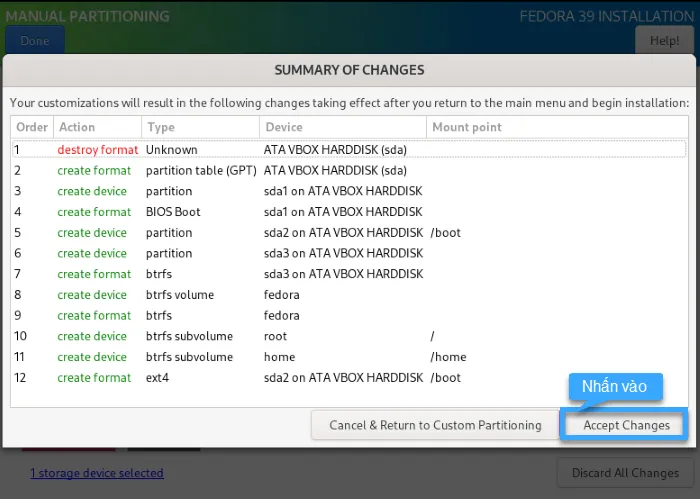Select row 2 'partition table (GPT)'
The image size is (700, 499).
coord(349,170)
